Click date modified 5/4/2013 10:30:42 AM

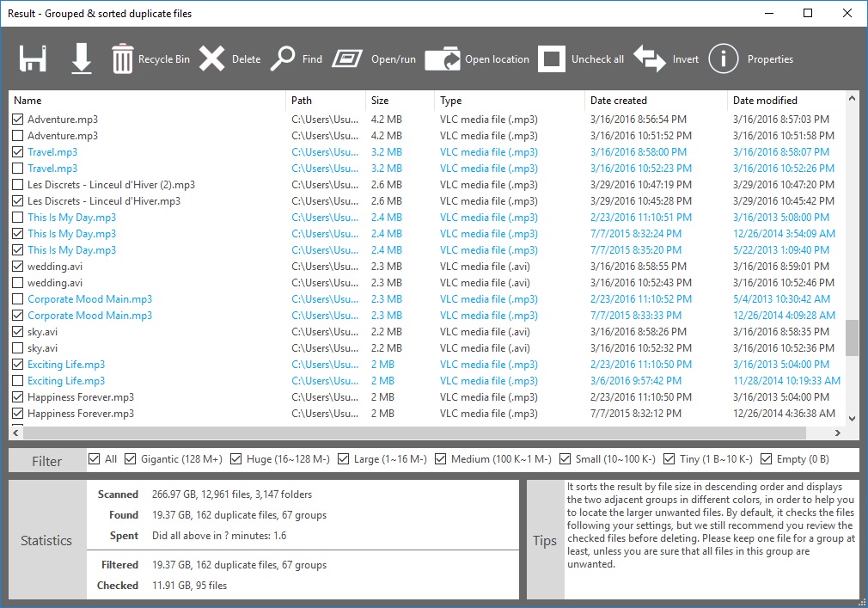(782, 299)
